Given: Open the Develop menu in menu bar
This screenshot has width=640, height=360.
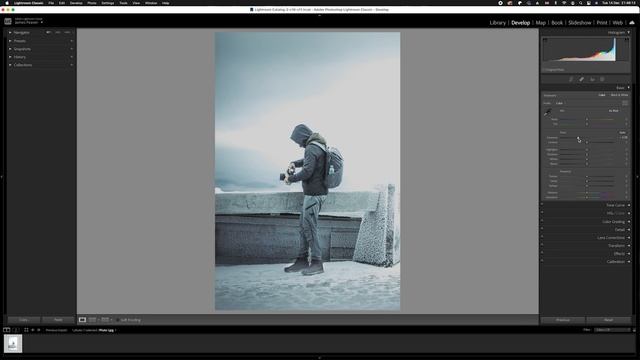Looking at the screenshot, I should [76, 3].
